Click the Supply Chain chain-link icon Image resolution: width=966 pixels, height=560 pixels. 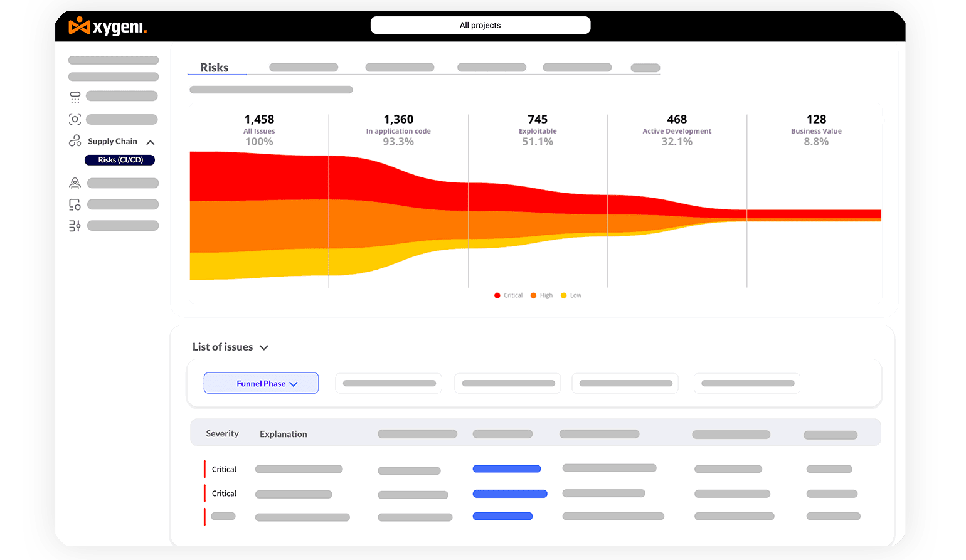(75, 141)
